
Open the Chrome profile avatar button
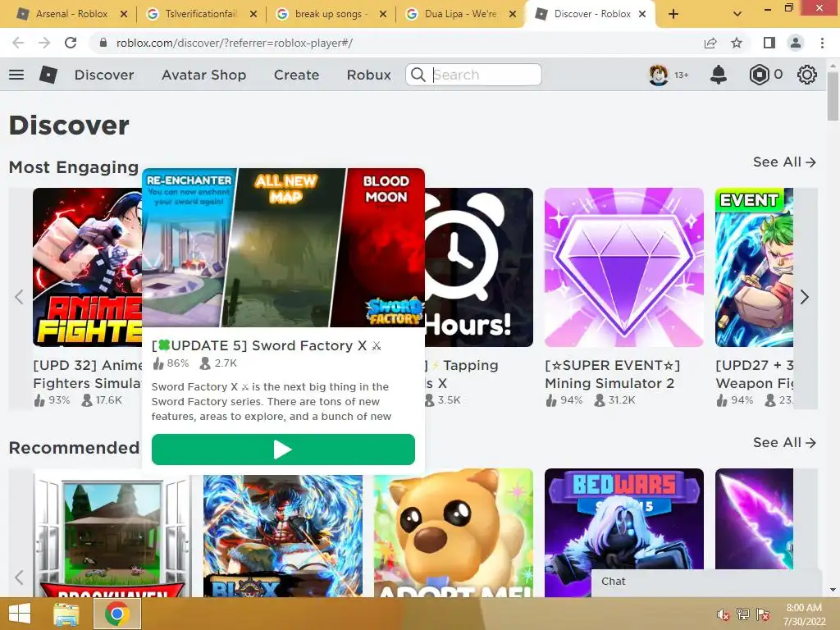click(796, 43)
